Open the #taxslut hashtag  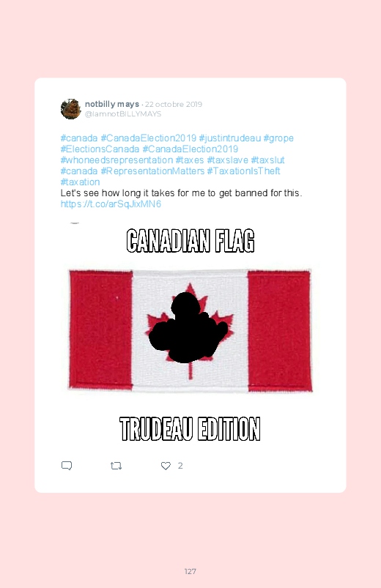(x=267, y=160)
